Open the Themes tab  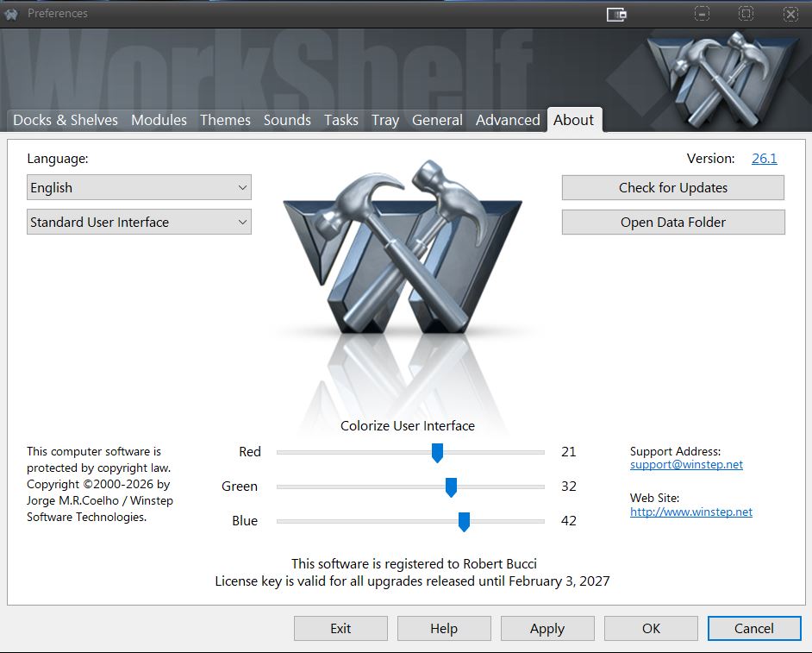tap(225, 120)
